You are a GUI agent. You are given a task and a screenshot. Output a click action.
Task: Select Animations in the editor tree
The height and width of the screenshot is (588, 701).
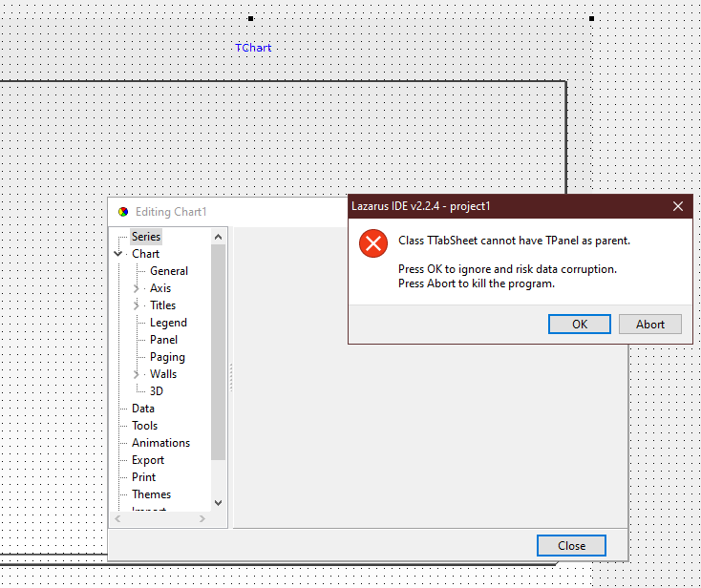[x=160, y=443]
